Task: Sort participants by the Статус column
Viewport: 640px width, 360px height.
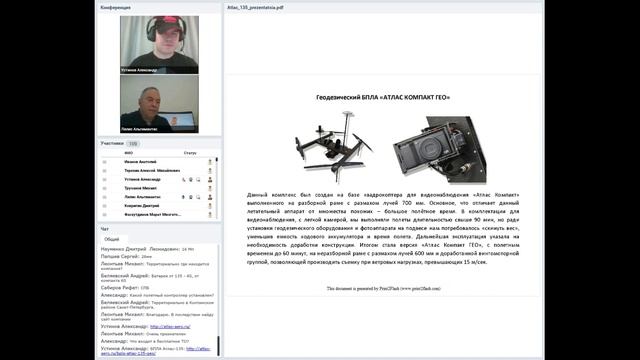Action: (x=190, y=153)
